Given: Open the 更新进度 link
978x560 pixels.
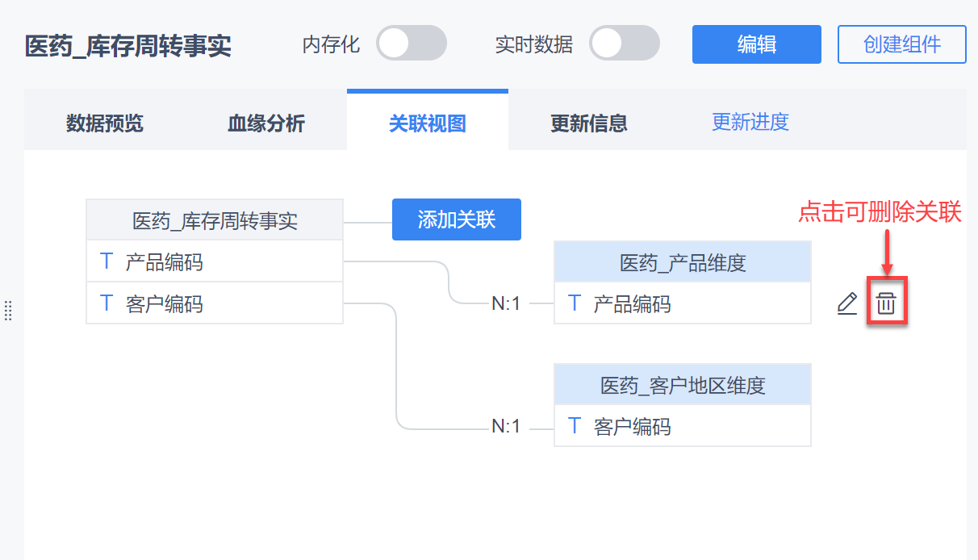Looking at the screenshot, I should tap(750, 122).
